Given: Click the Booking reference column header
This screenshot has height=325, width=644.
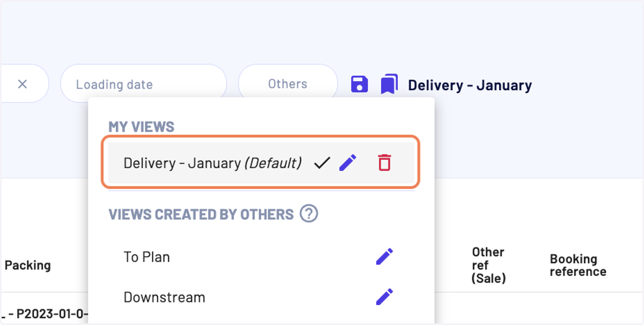Looking at the screenshot, I should pyautogui.click(x=578, y=265).
